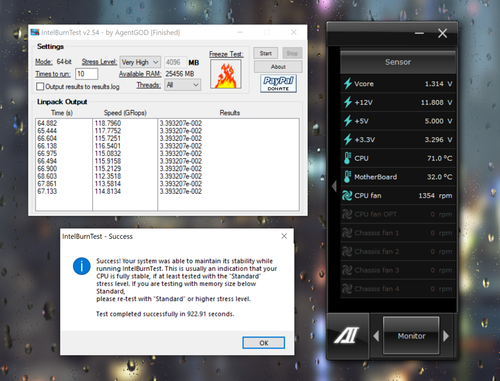Click the 25456 MB available RAM value

180,74
